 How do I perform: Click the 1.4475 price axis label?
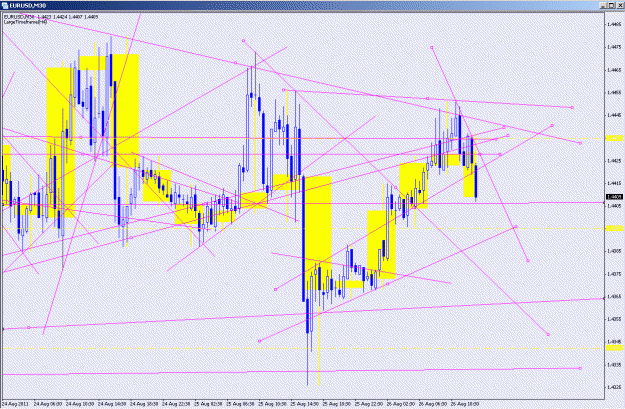pos(614,47)
